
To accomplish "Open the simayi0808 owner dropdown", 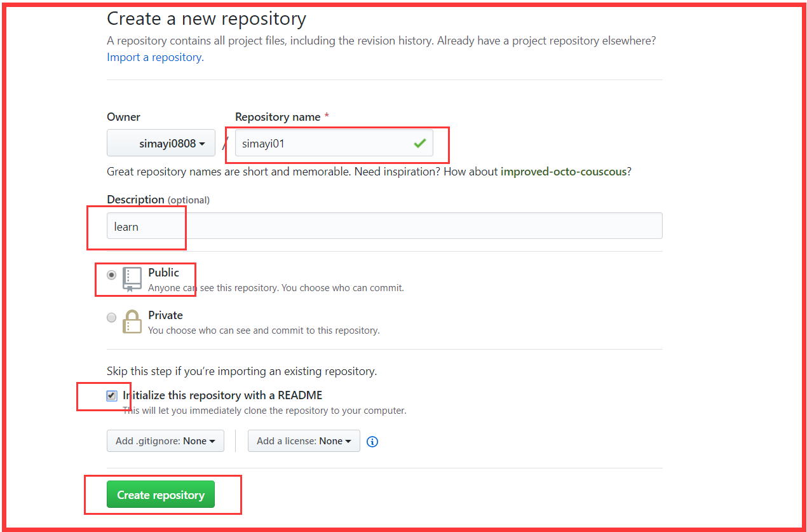I will [161, 142].
